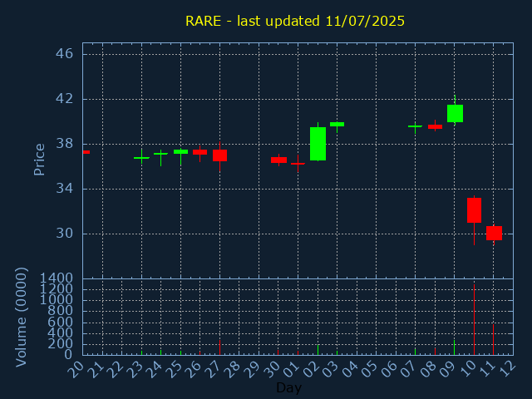Click day axis label 20
Viewport: 532px width, 399px height.
click(x=76, y=368)
